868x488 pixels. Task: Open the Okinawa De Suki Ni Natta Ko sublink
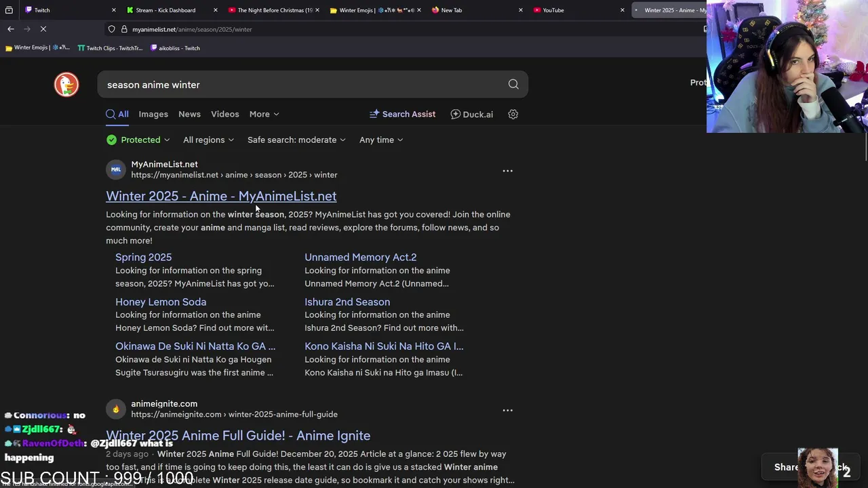click(x=195, y=346)
